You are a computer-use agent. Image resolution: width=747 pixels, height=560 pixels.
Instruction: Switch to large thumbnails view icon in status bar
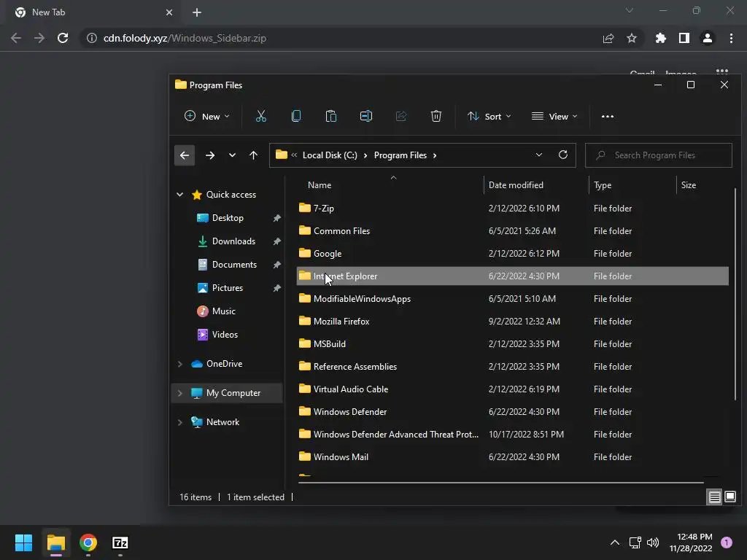point(730,497)
